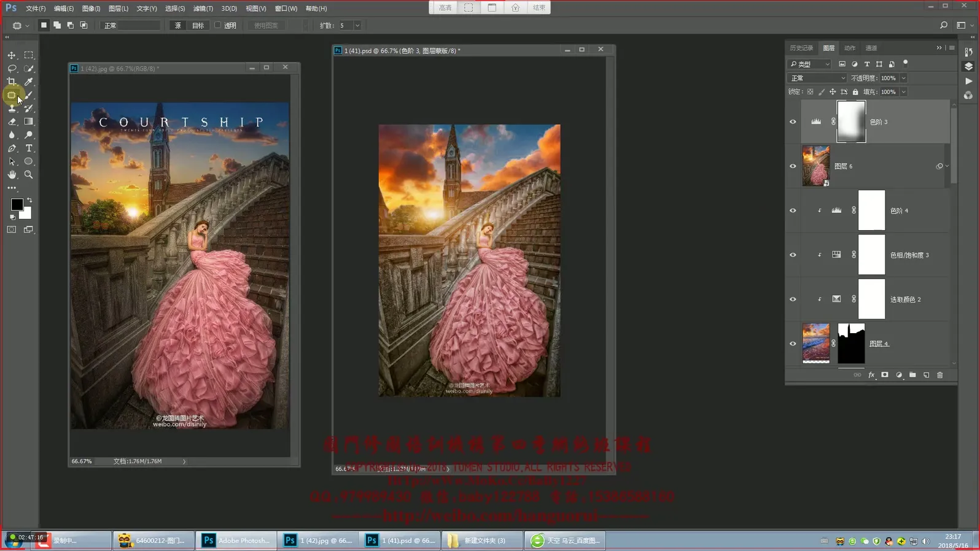
Task: Select the Horizontal Type tool
Action: [29, 148]
